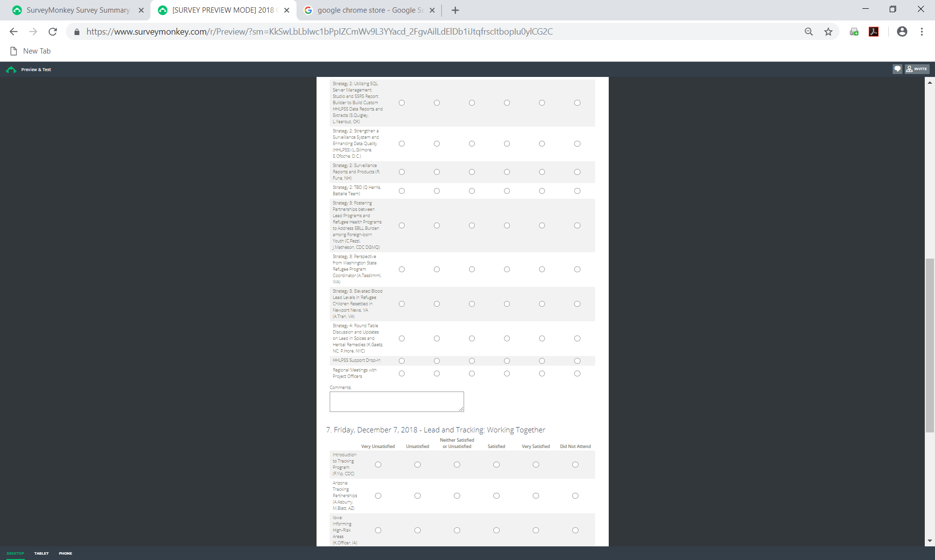Bookmark this page with star icon
Viewport: 935px width, 560px height.
(828, 32)
